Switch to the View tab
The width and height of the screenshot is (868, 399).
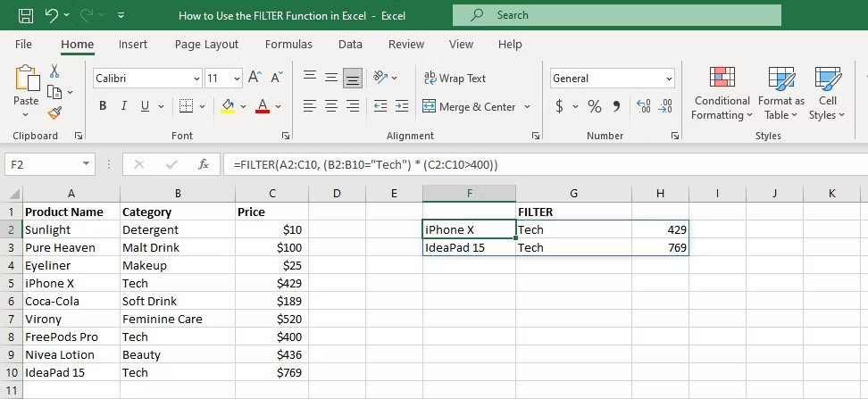(461, 45)
